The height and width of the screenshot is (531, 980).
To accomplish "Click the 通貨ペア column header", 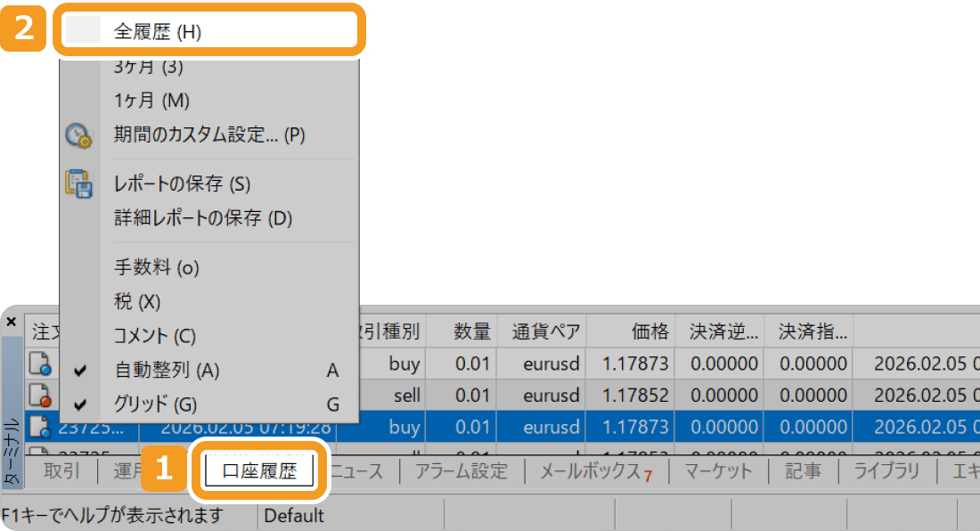I will [546, 332].
